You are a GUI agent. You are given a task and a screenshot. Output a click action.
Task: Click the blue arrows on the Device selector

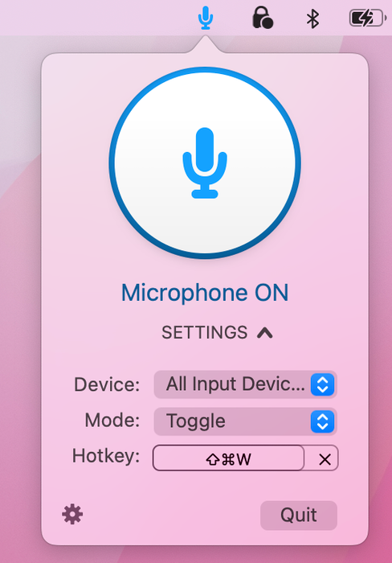(x=322, y=384)
